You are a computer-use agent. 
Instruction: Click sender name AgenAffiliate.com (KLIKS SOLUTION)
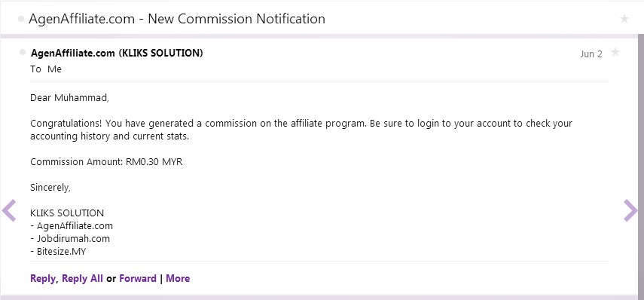(x=117, y=53)
